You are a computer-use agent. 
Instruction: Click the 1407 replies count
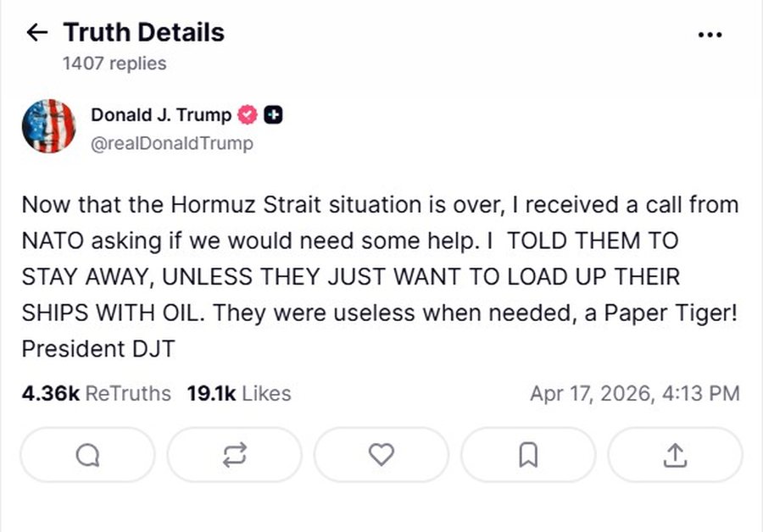[114, 64]
